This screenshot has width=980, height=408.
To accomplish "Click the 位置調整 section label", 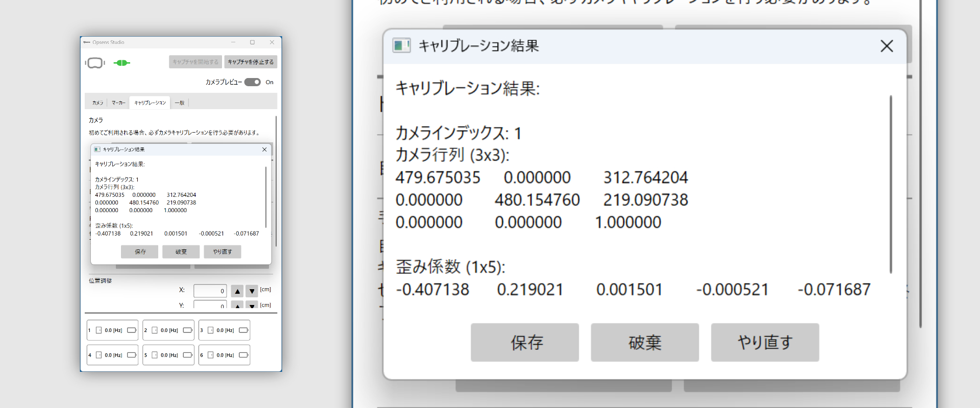I will coord(100,280).
